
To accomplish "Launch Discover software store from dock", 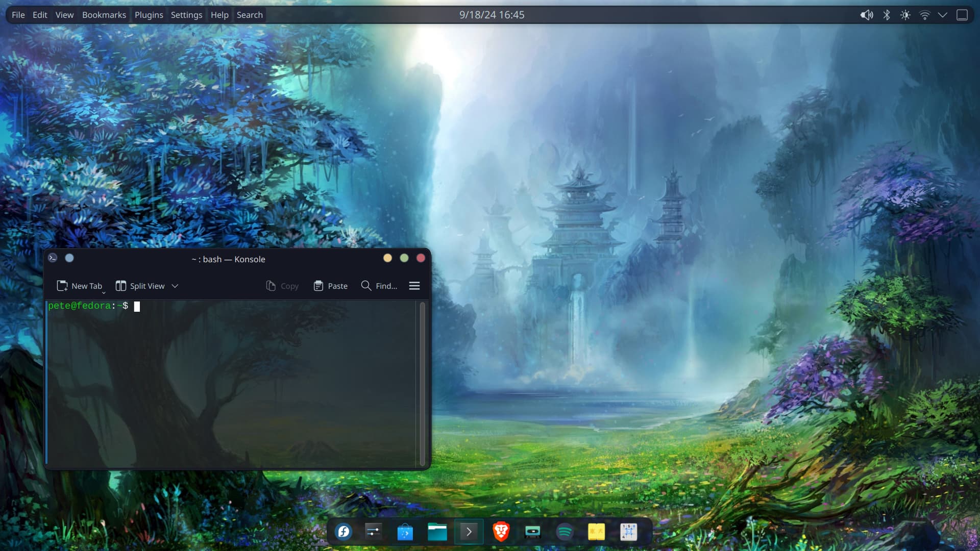I will 405,532.
